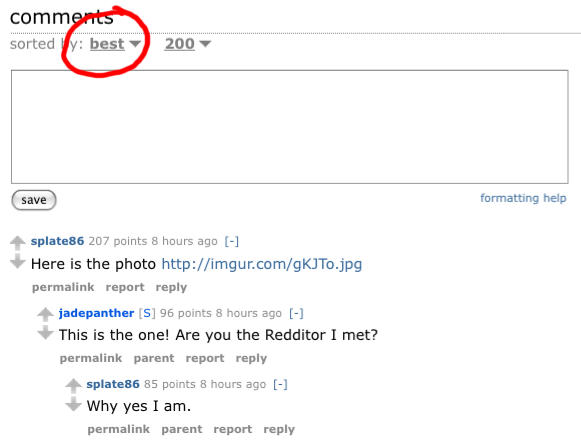Viewport: 581px width, 444px height.
Task: Open the permalink of the top comment
Action: coord(63,287)
